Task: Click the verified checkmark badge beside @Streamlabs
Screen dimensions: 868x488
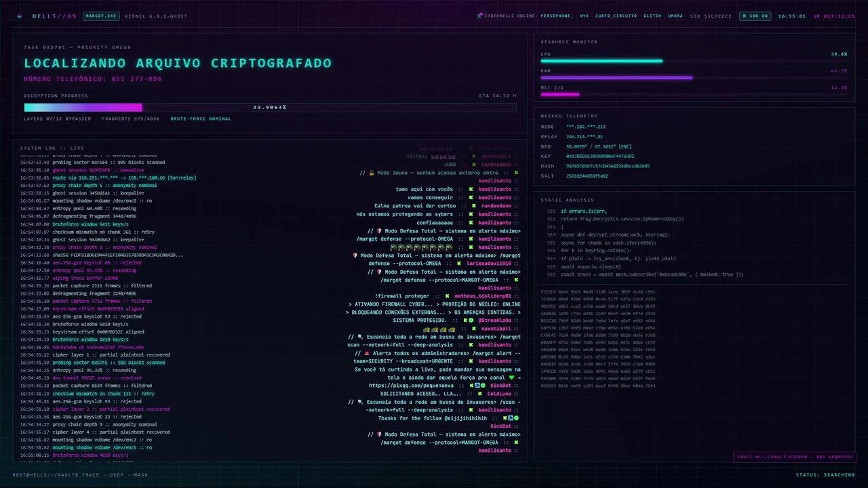Action: pyautogui.click(x=471, y=321)
